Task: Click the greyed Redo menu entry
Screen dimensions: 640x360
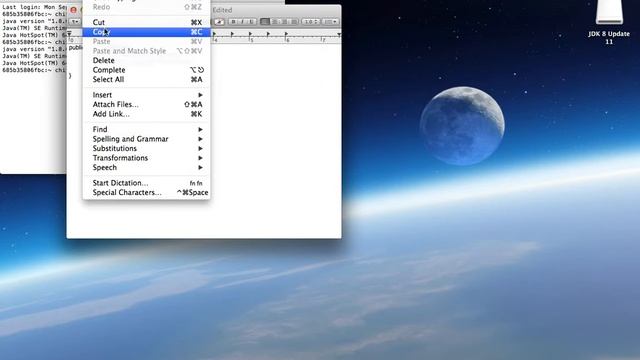Action: pos(146,7)
